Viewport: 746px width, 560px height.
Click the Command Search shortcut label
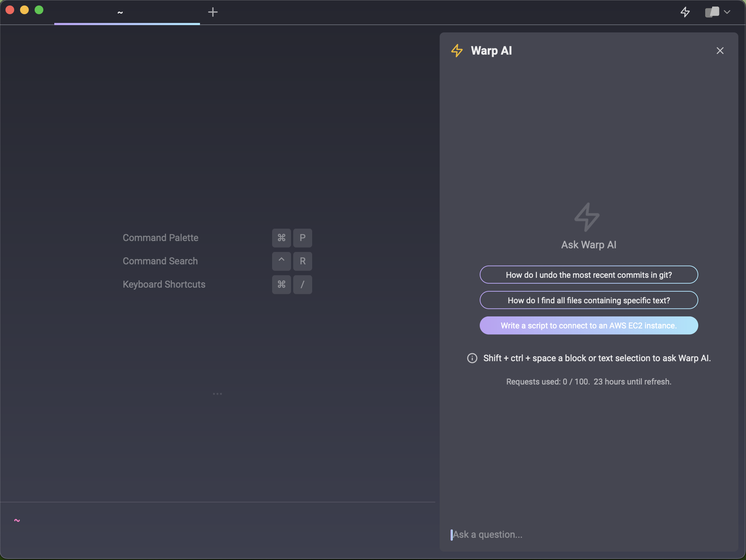click(x=160, y=261)
